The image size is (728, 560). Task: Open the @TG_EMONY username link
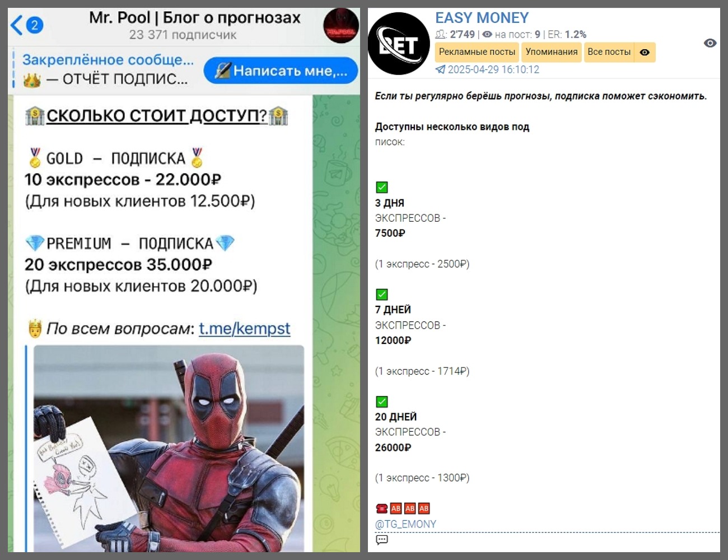(405, 524)
